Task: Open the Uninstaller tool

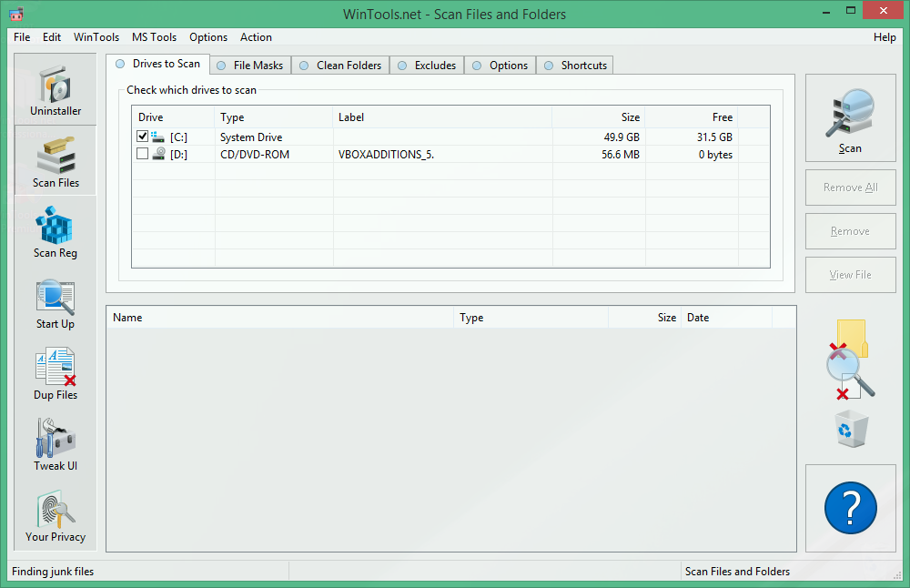Action: point(55,89)
